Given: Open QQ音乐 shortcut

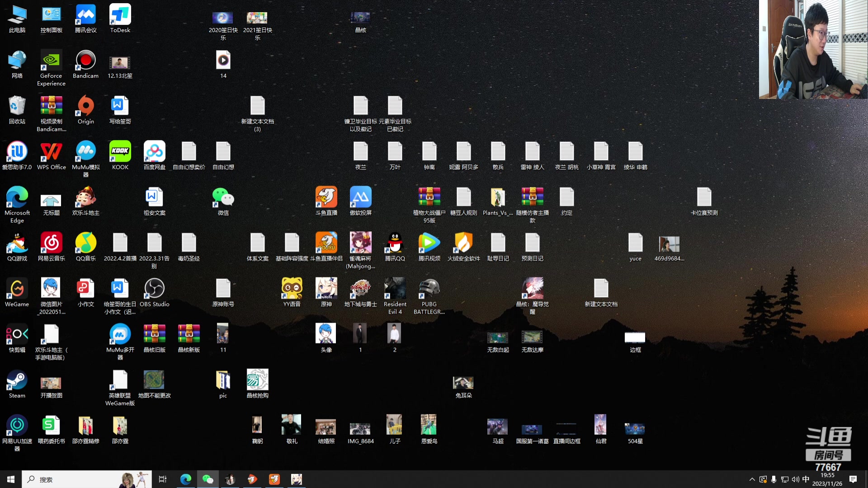Looking at the screenshot, I should 86,247.
